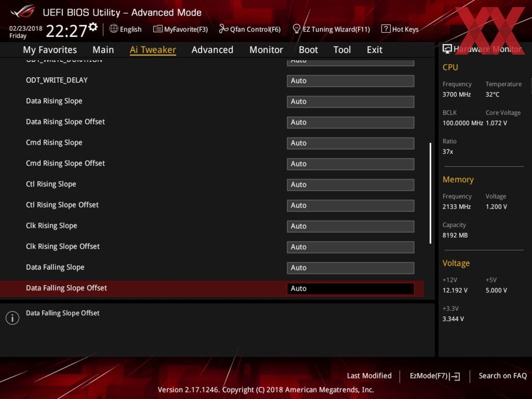This screenshot has width=532, height=399.
Task: Edit Ctl Rising Slope Offset value
Action: coord(350,205)
